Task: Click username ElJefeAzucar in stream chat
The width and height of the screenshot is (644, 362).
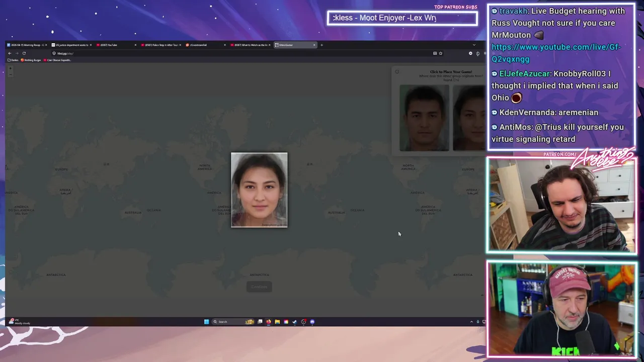Action: (x=525, y=74)
